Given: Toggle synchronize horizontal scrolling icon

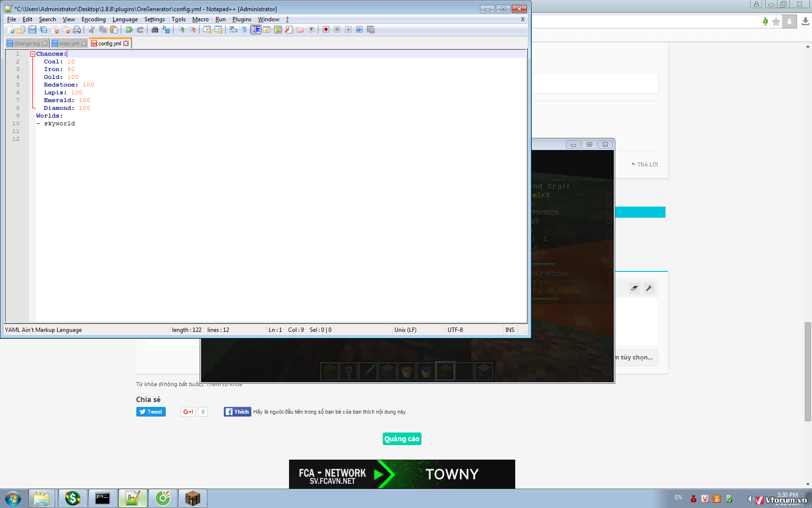Looking at the screenshot, I should point(218,30).
